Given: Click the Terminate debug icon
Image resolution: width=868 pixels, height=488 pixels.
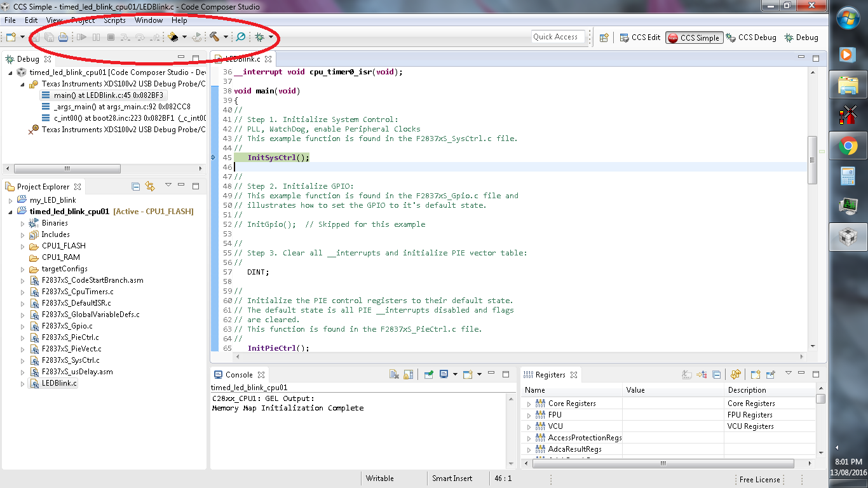Looking at the screenshot, I should point(111,37).
